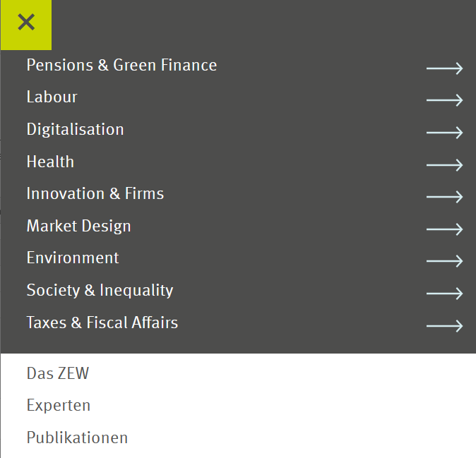476x458 pixels.
Task: Select the Health menu entry
Action: [50, 162]
